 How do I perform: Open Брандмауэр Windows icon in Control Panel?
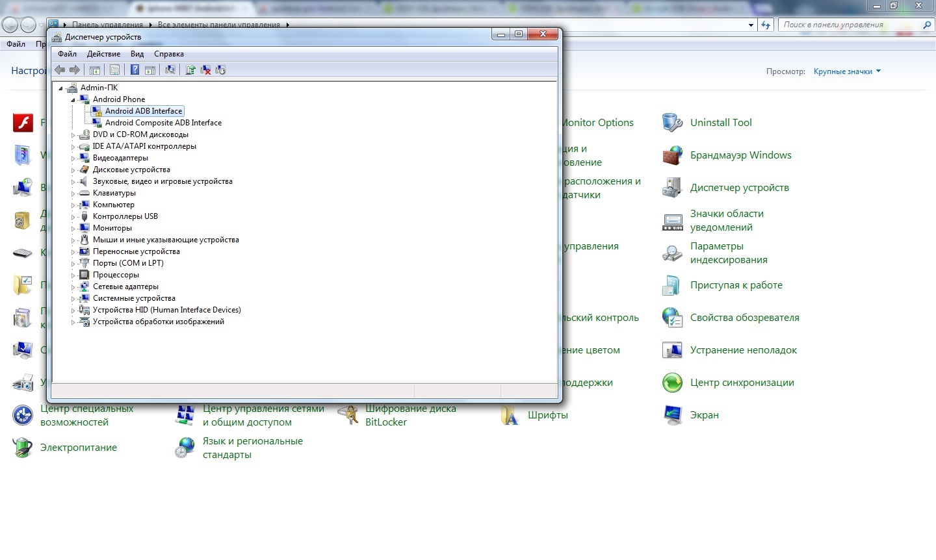pyautogui.click(x=740, y=155)
